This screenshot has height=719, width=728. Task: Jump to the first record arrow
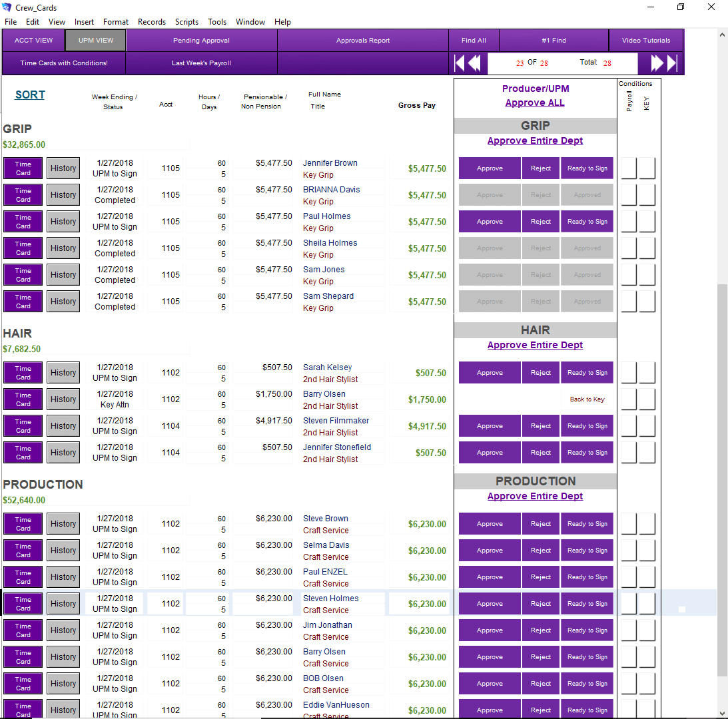(x=459, y=63)
